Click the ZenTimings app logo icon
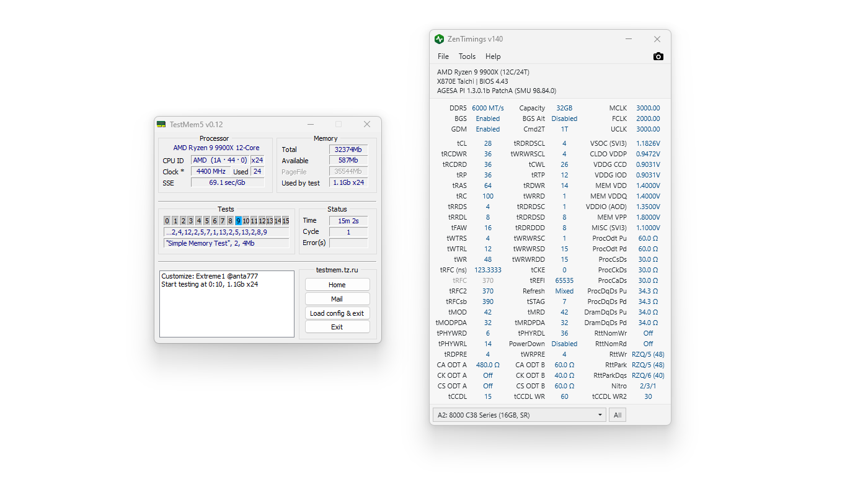 click(x=440, y=39)
